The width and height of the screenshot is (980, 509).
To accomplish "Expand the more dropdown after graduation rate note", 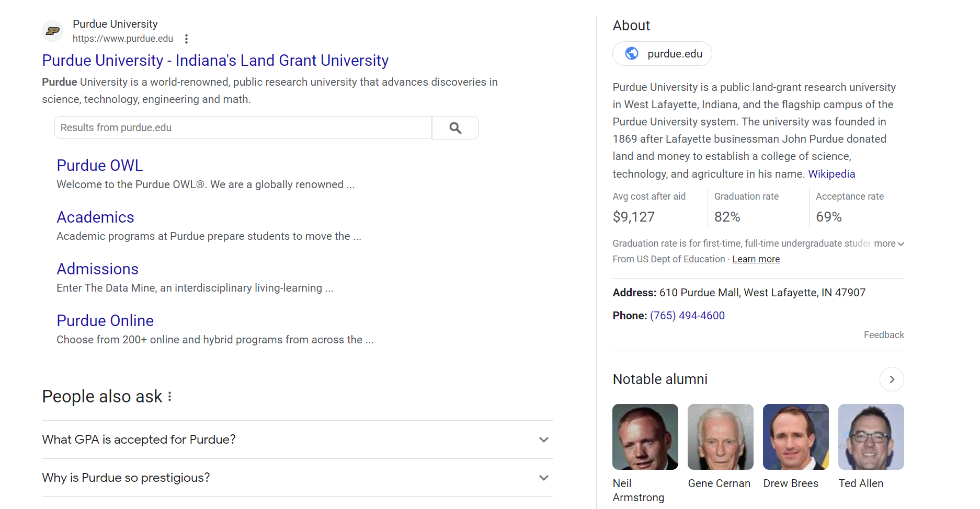I will point(888,244).
